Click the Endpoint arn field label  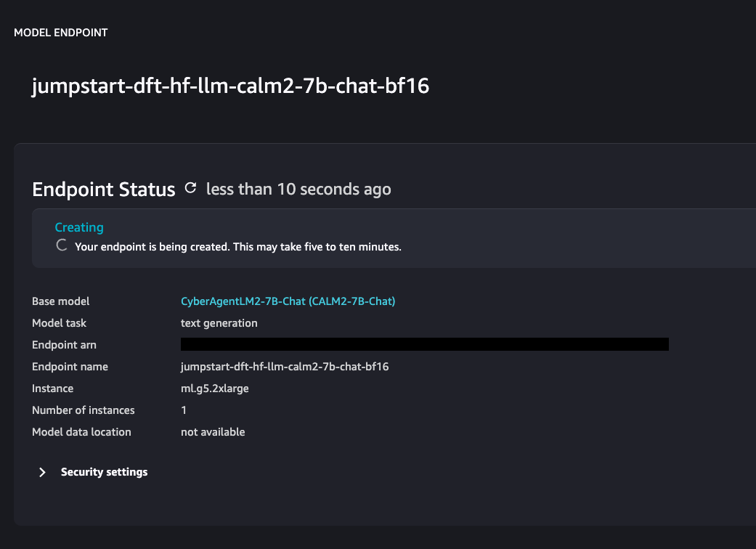64,345
